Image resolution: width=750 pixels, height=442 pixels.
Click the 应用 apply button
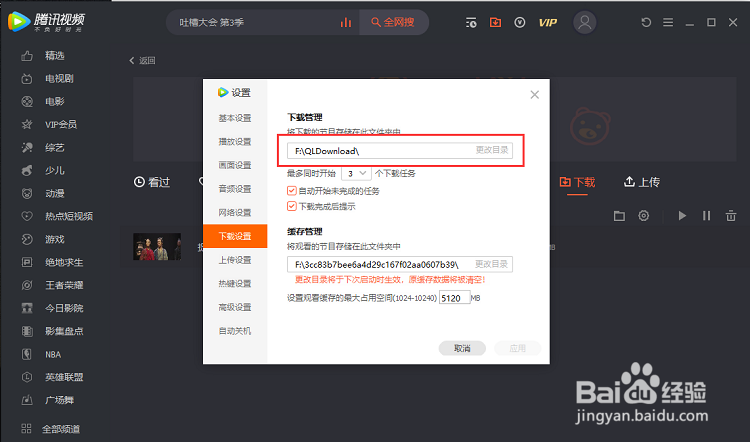pyautogui.click(x=518, y=348)
